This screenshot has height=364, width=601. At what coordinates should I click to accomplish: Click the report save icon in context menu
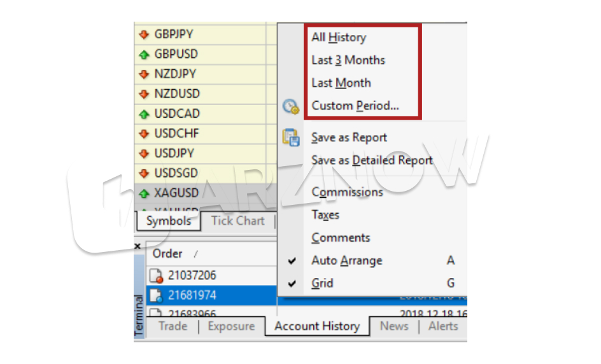[291, 137]
